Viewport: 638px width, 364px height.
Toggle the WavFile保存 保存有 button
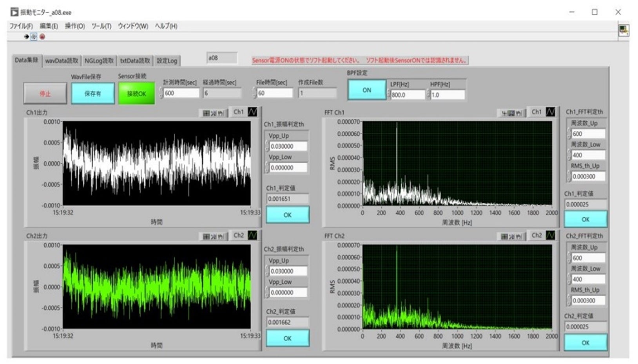click(x=92, y=94)
